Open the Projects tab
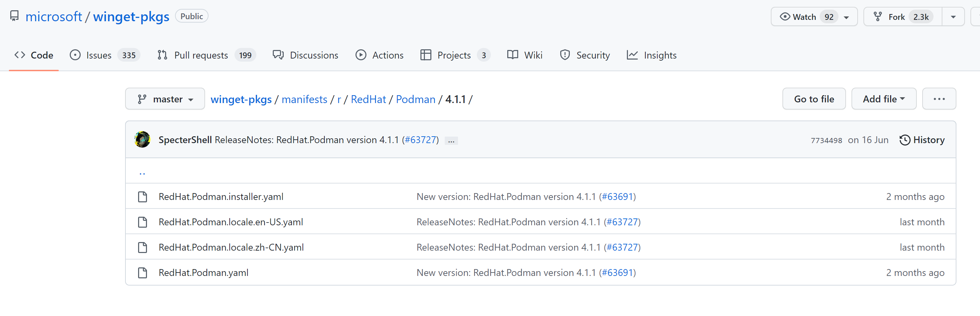The width and height of the screenshot is (980, 316). click(455, 55)
